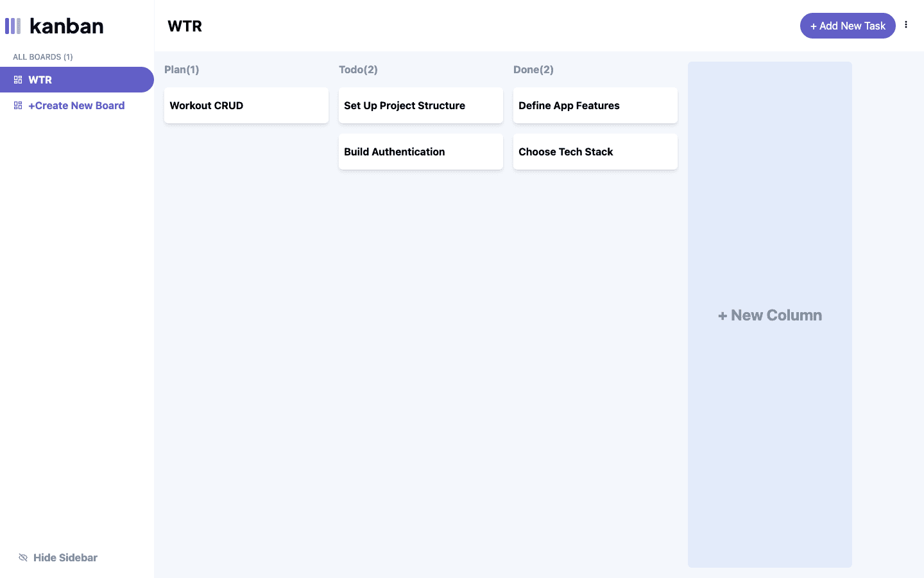Add a column via + New Column
Viewport: 924px width, 578px height.
(770, 315)
